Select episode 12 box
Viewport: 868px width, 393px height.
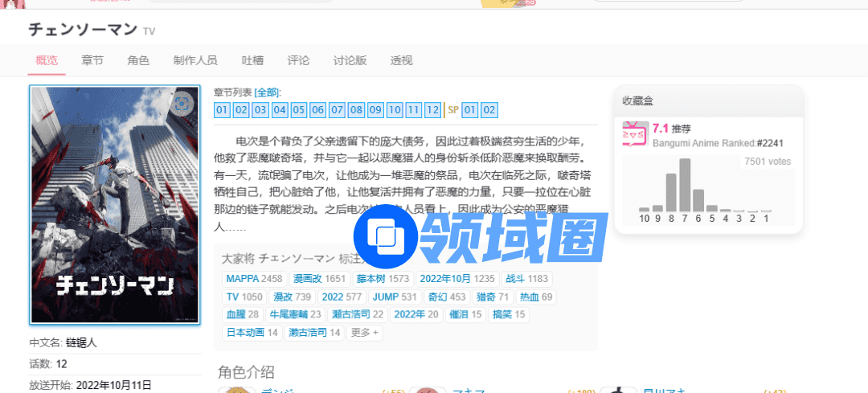[x=433, y=110]
